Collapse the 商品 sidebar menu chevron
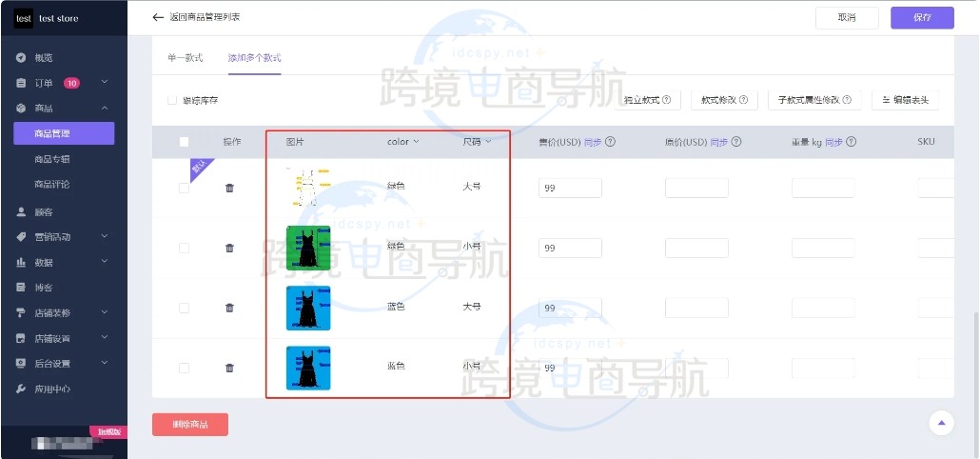Image resolution: width=980 pixels, height=459 pixels. click(105, 109)
